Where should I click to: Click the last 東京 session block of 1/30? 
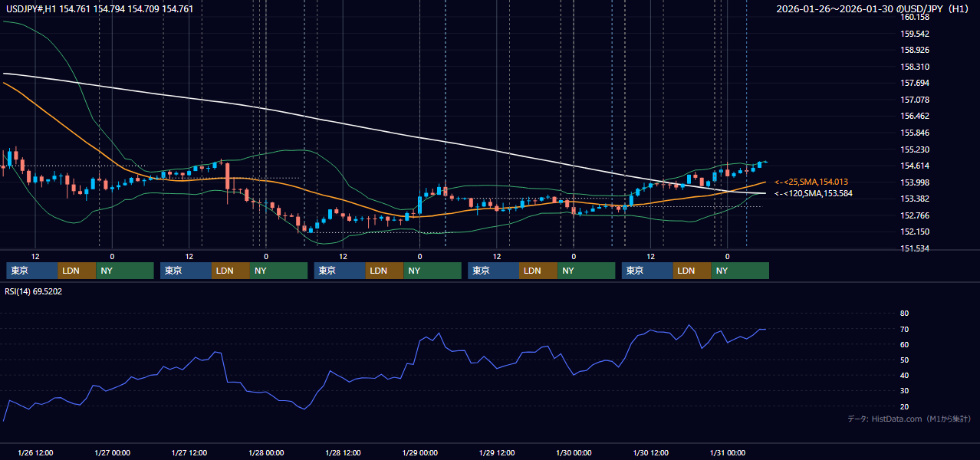point(647,271)
